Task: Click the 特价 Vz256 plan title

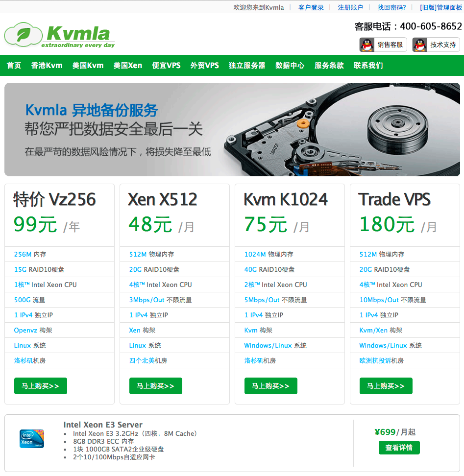Action: tap(55, 199)
